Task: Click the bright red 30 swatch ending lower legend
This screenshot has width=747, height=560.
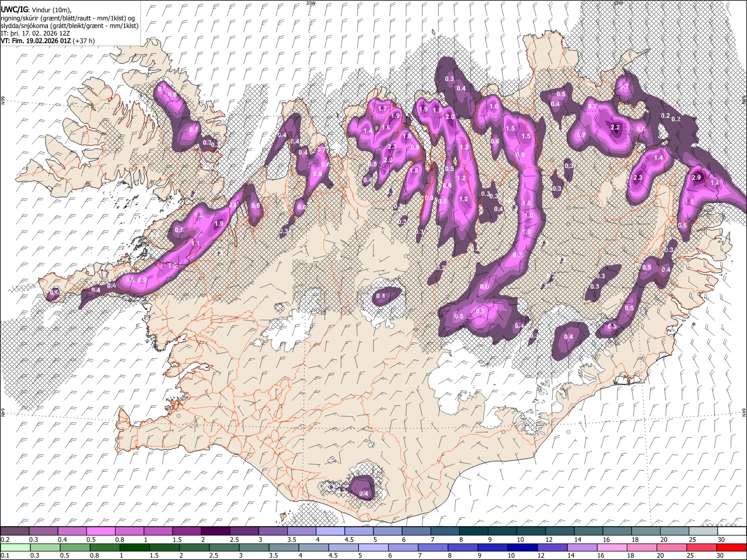Action: tap(731, 547)
